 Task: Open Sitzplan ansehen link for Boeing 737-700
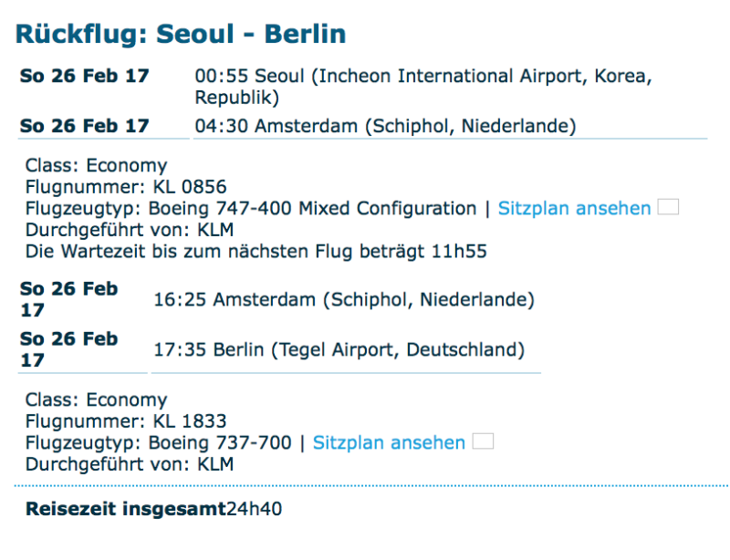[x=389, y=442]
